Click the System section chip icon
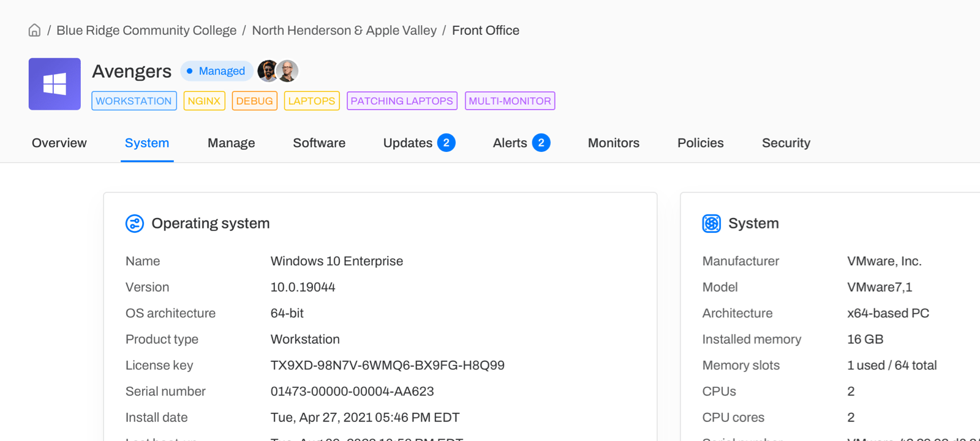The image size is (980, 441). [711, 224]
